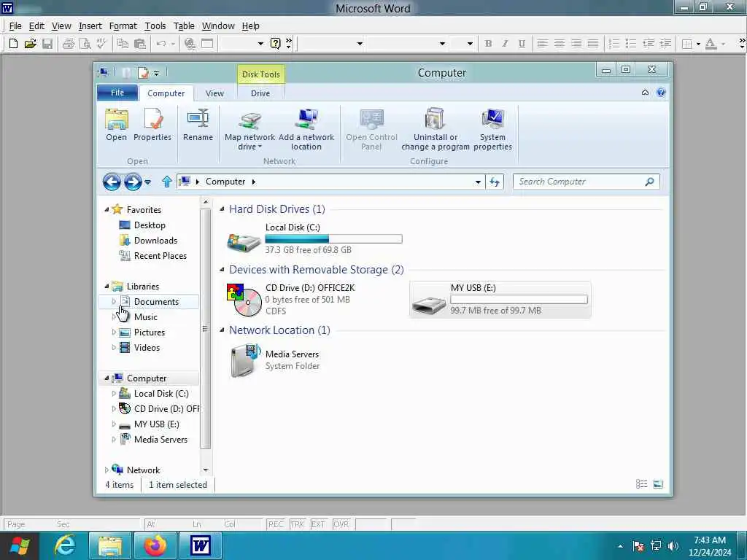Viewport: 747px width, 560px height.
Task: Switch to the Drive ribbon tab
Action: tap(260, 93)
